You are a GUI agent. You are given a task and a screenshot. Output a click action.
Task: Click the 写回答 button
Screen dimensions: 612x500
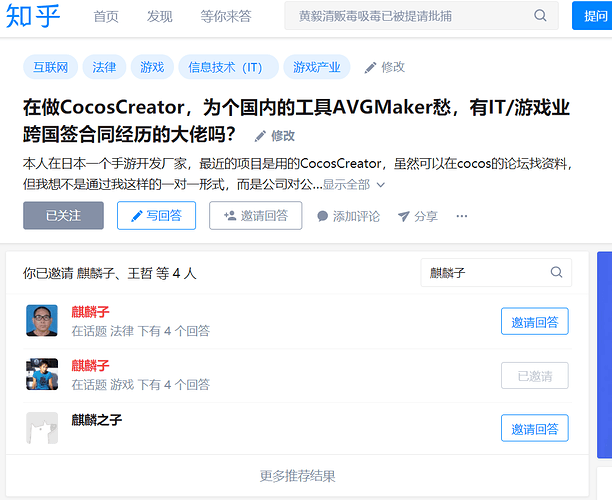tap(157, 215)
